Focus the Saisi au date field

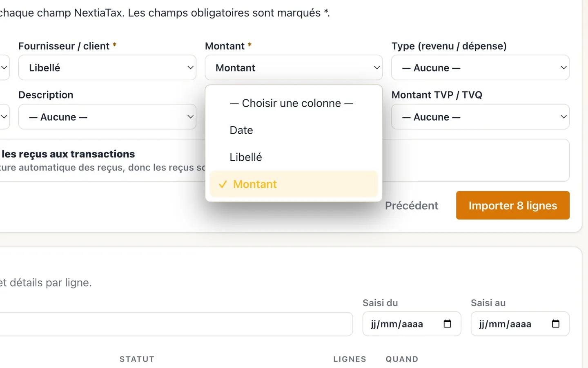click(520, 324)
